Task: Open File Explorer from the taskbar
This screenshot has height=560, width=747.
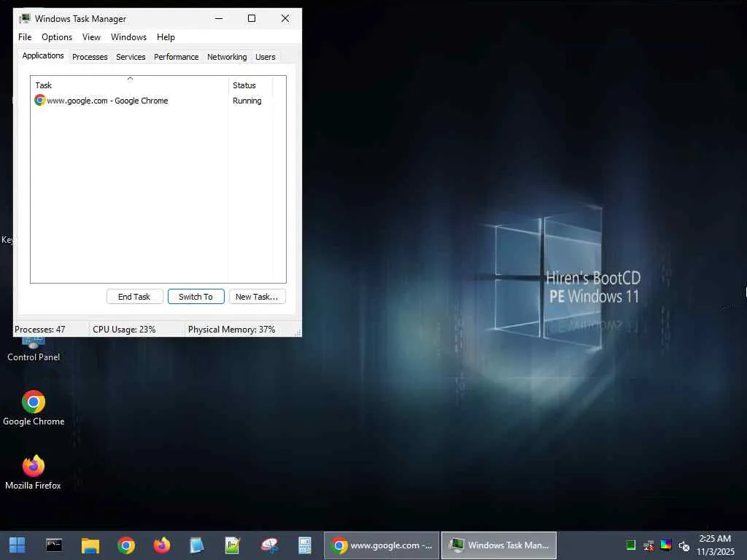Action: pos(90,545)
